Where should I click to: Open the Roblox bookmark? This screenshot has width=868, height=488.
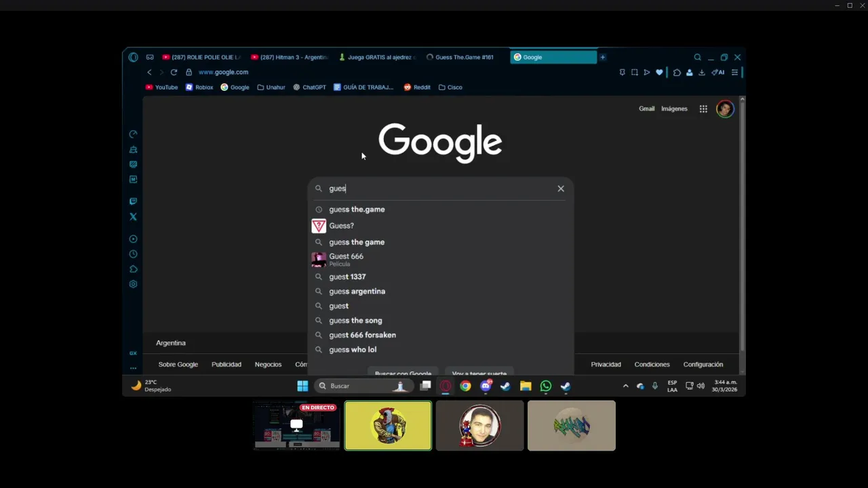[x=199, y=87]
